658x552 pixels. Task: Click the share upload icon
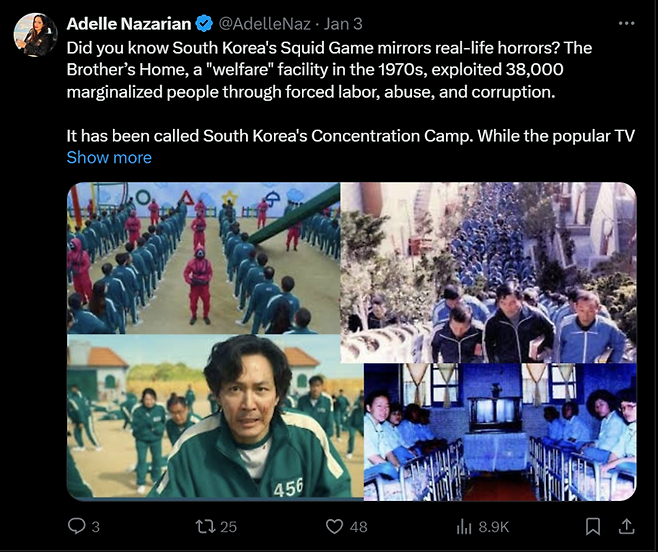[626, 526]
